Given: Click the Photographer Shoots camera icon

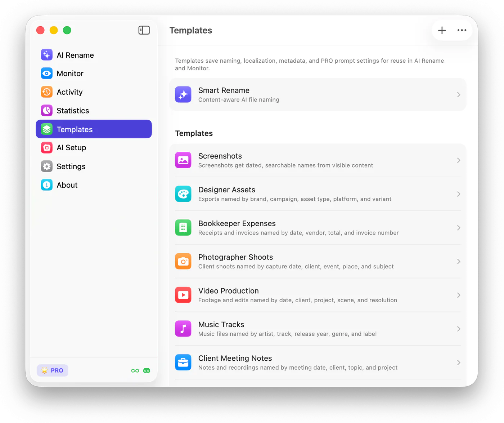Looking at the screenshot, I should [x=183, y=261].
